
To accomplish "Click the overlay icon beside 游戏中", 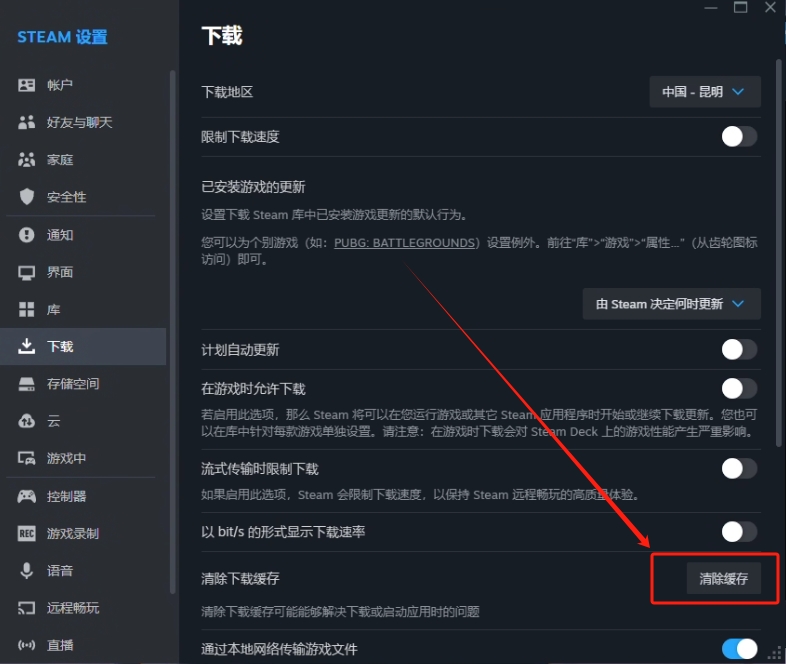I will point(27,458).
